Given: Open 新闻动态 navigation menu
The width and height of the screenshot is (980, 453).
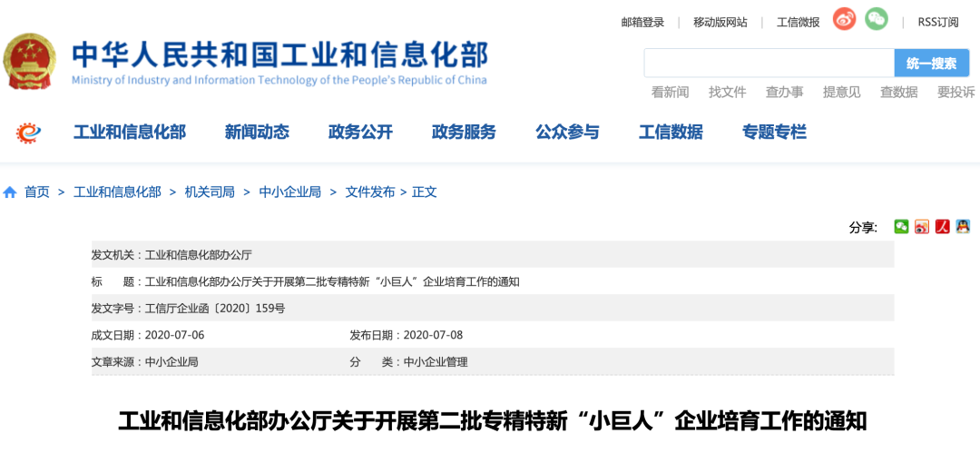Looking at the screenshot, I should (257, 132).
